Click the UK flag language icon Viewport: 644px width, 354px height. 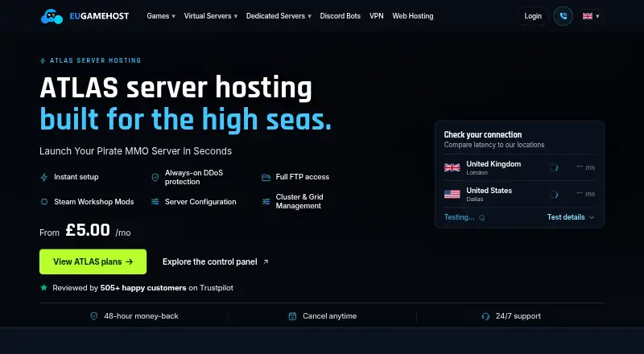pyautogui.click(x=588, y=16)
